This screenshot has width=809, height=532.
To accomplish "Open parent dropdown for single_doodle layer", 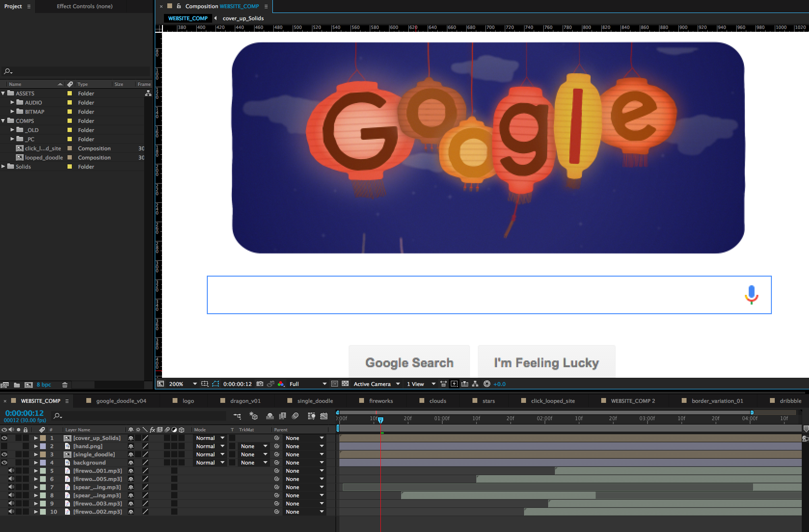I will pos(304,454).
